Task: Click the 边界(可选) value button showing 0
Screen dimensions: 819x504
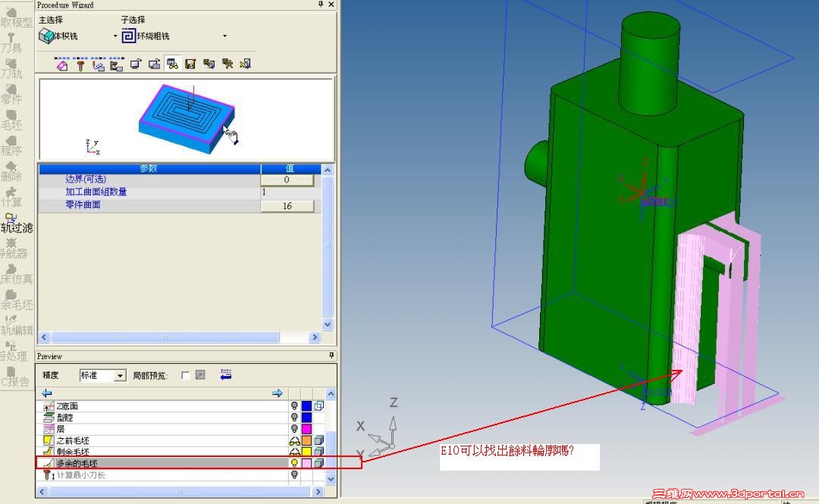Action: pyautogui.click(x=287, y=180)
